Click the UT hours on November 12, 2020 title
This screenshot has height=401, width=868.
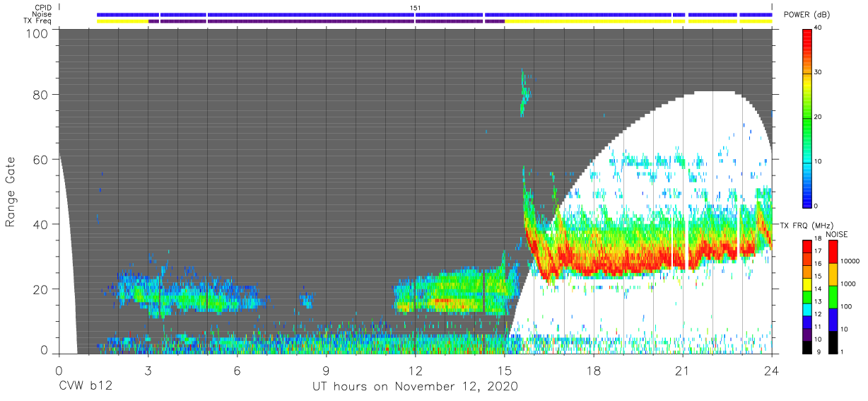(416, 387)
